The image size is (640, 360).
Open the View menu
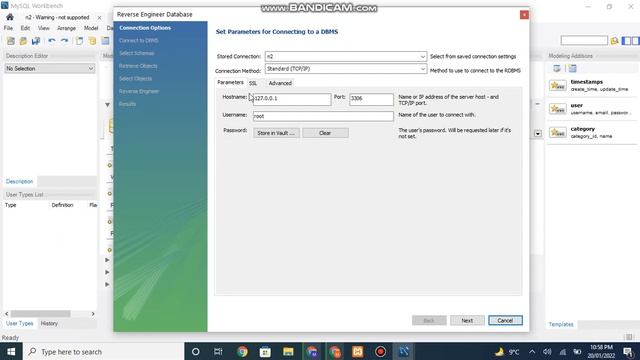pyautogui.click(x=44, y=28)
